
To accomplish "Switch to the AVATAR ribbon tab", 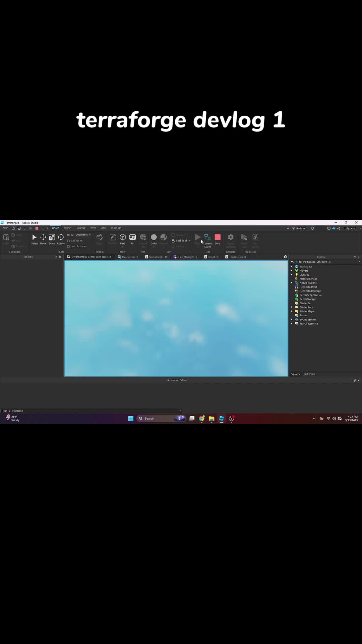I will pos(81,228).
